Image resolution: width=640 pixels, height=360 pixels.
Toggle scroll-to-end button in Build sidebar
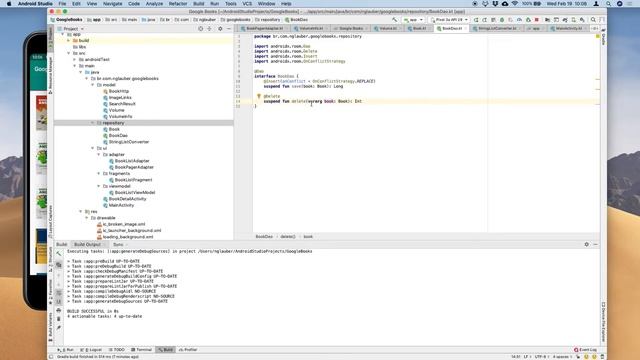coord(59,302)
